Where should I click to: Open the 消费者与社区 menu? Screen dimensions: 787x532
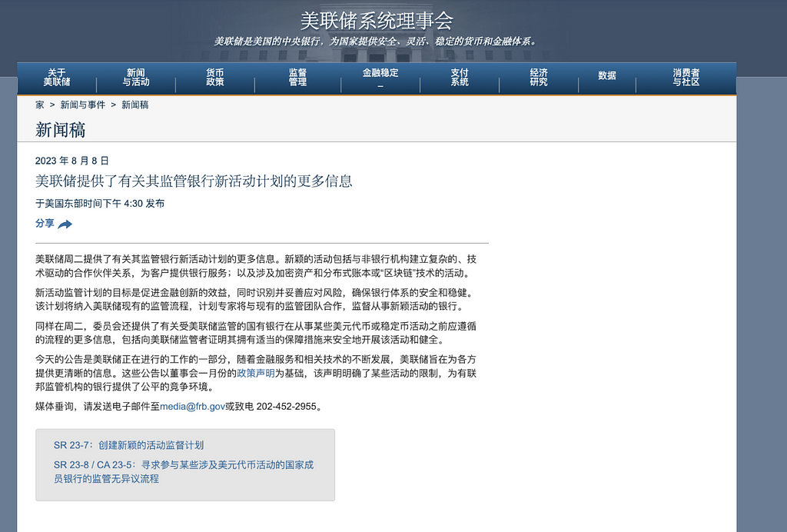686,78
